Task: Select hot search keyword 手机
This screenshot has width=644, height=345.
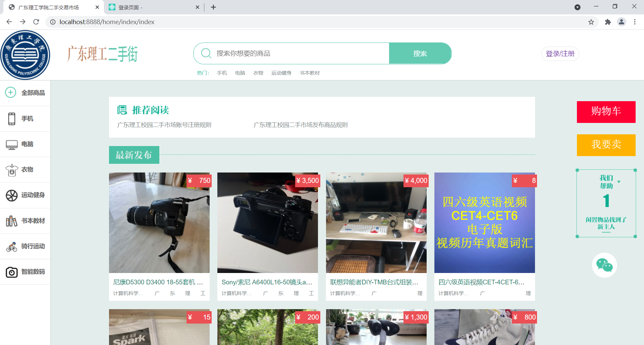Action: (222, 73)
